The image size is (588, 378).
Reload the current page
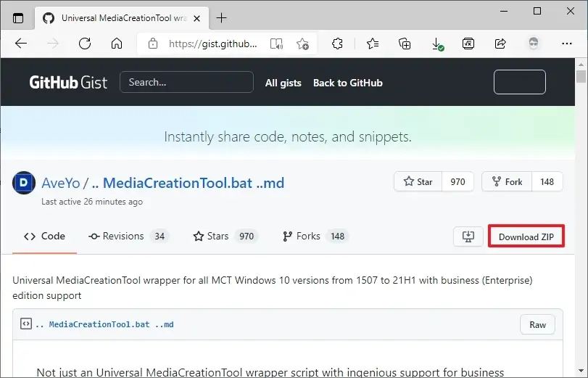[85, 44]
